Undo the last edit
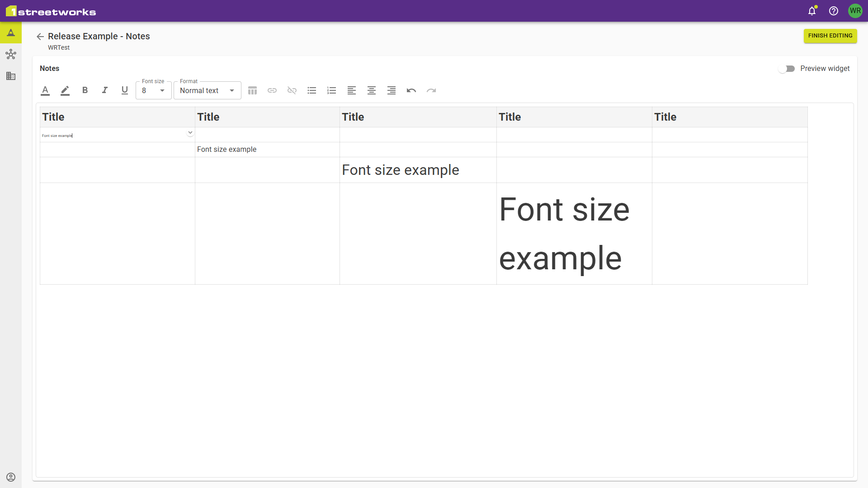 [411, 90]
